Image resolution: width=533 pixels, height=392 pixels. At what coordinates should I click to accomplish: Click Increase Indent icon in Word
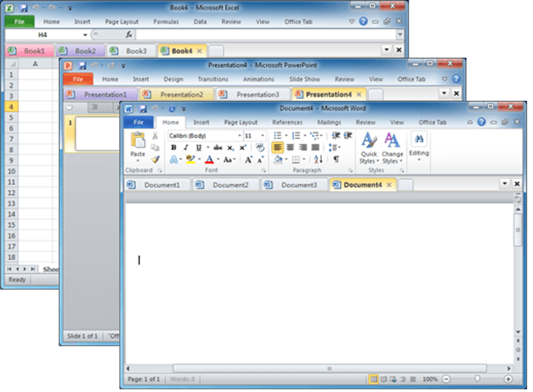(348, 135)
